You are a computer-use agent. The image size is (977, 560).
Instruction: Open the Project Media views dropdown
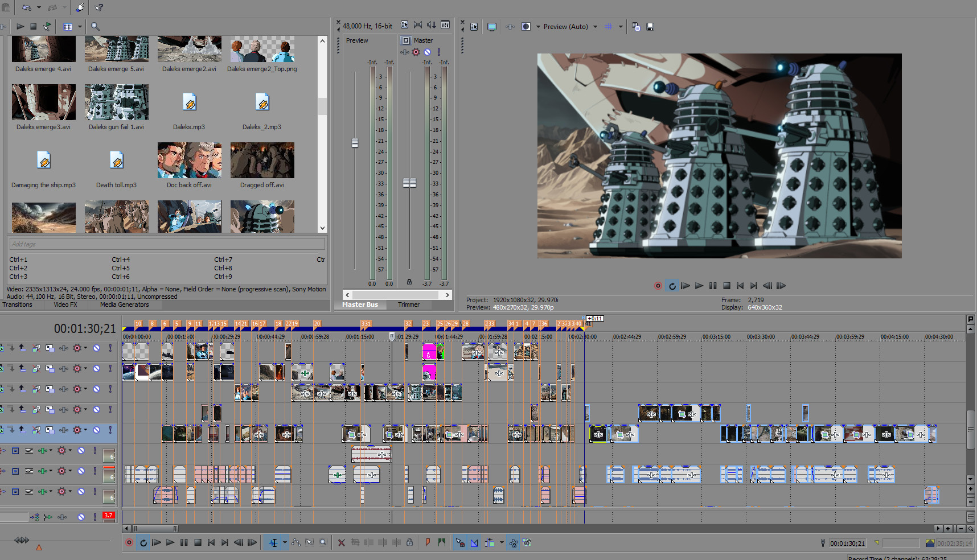pyautogui.click(x=80, y=26)
